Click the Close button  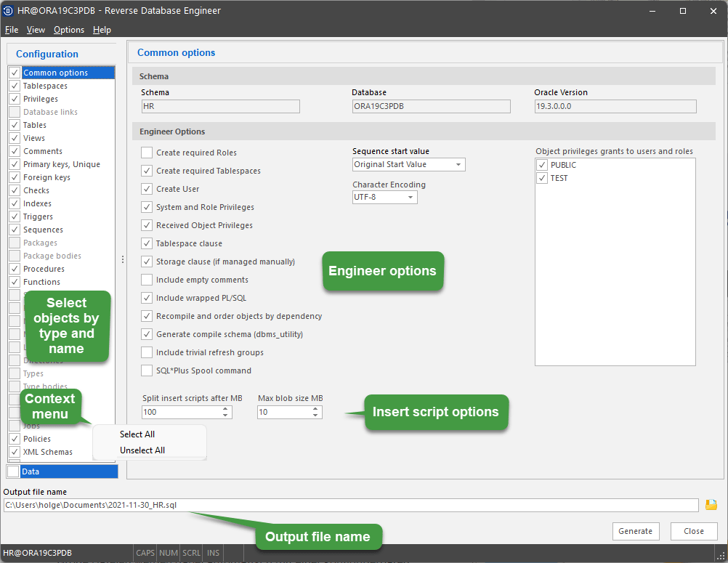[693, 531]
